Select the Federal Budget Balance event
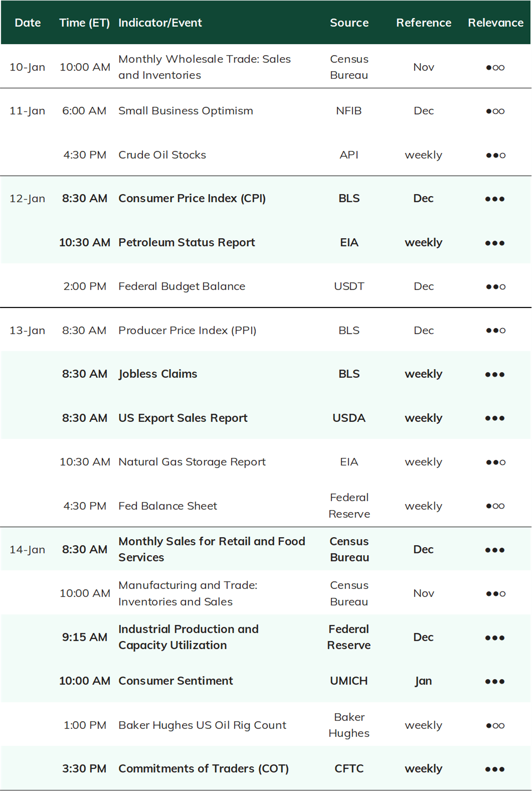Viewport: 532px width, 795px height. tap(182, 286)
